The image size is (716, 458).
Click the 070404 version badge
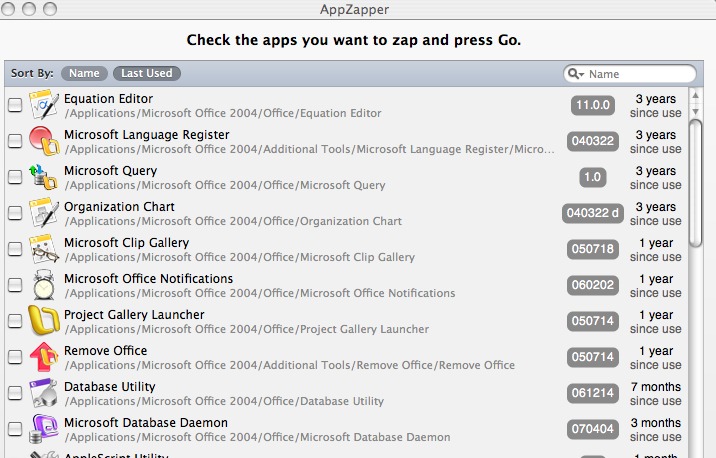click(x=592, y=429)
